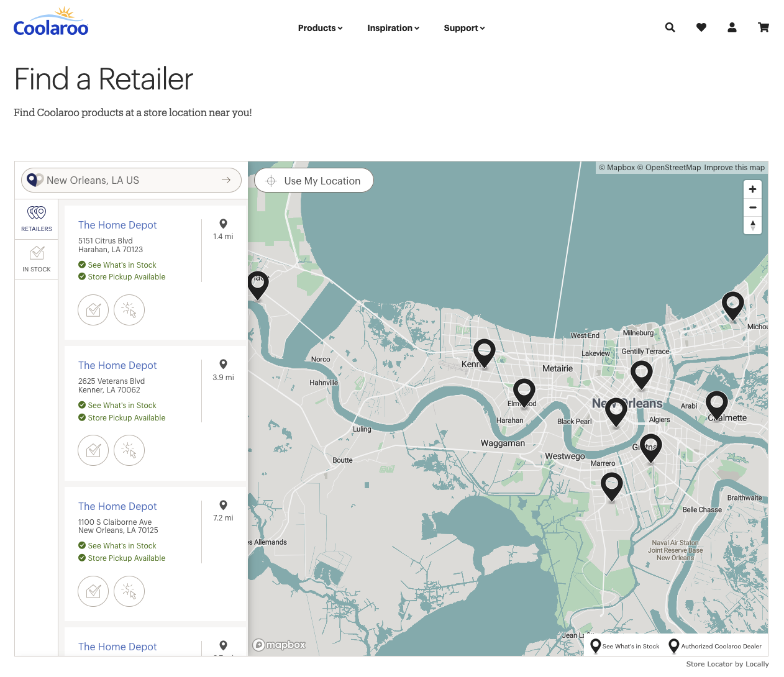Screen dimensions: 784x677
Task: Switch to the Retailers tab
Action: 37,219
